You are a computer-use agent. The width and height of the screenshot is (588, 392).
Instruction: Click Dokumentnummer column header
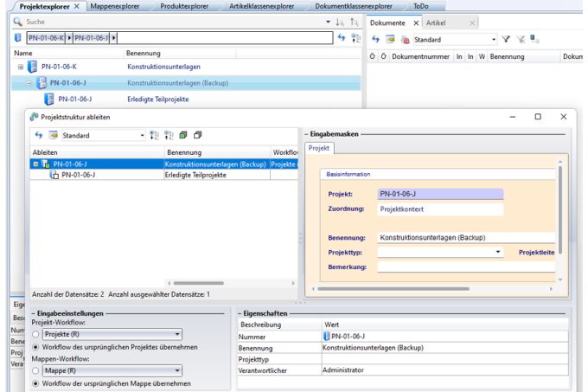pos(420,56)
